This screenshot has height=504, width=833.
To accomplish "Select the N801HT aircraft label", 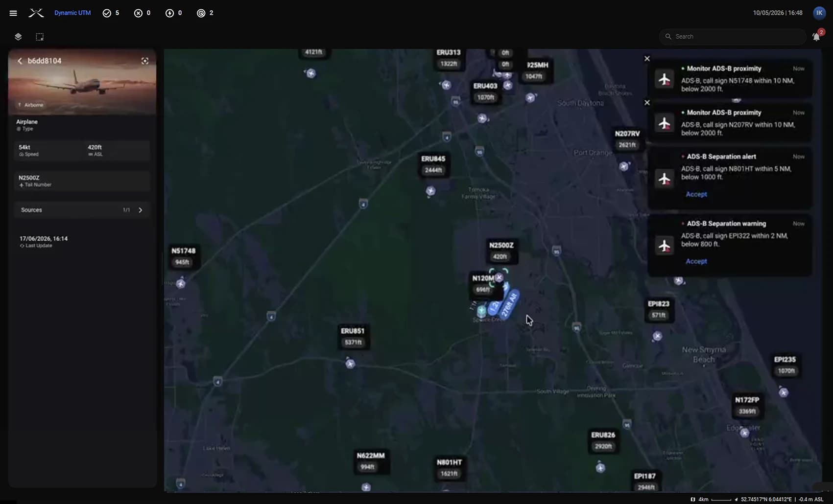I will 449,468.
